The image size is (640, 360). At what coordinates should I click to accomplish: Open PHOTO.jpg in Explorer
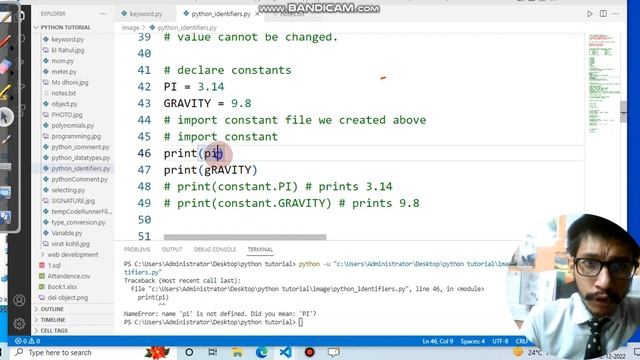(67, 115)
